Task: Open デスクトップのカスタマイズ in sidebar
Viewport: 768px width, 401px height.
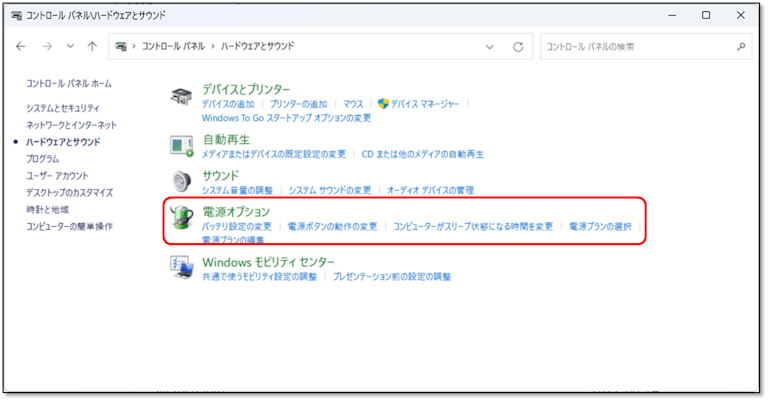Action: pos(70,193)
